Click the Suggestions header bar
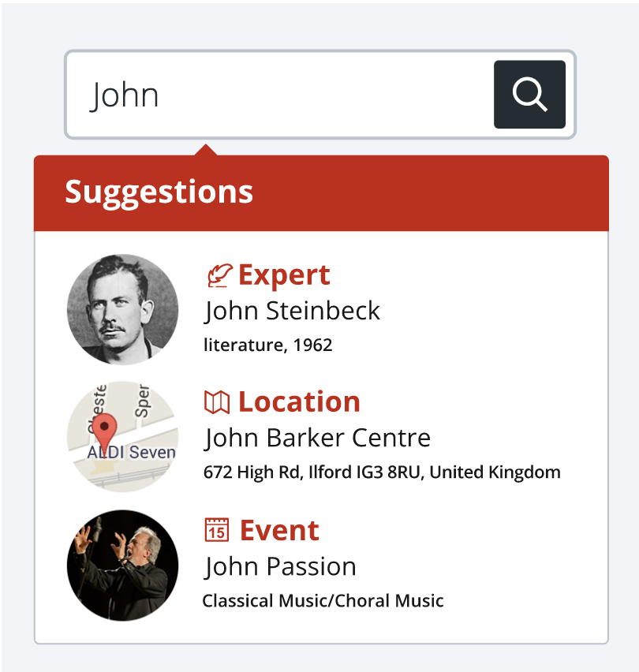The height and width of the screenshot is (672, 639). (321, 193)
